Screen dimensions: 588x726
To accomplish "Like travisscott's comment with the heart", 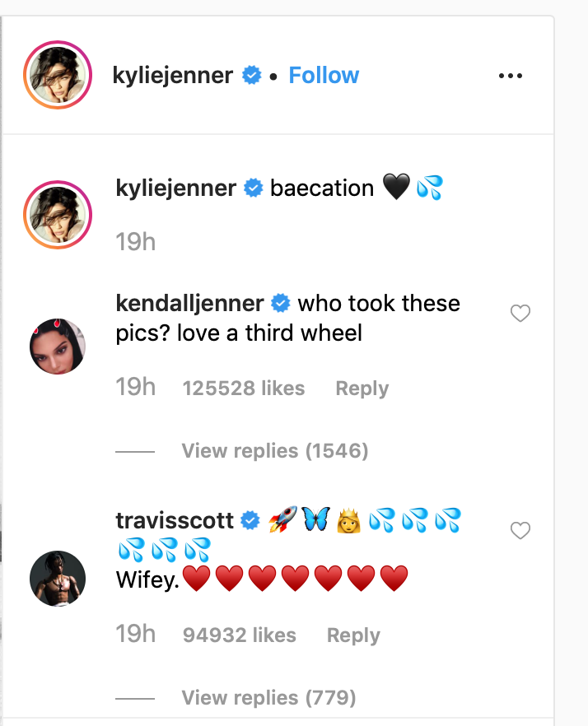I will coord(520,531).
